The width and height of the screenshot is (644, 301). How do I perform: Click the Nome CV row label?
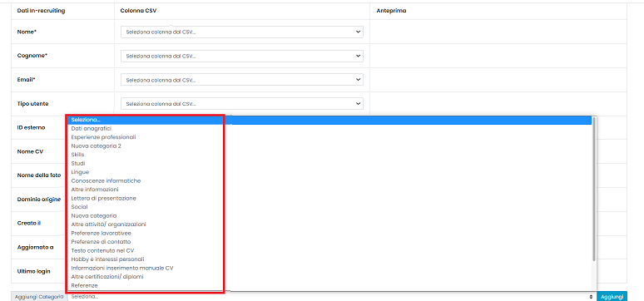click(x=31, y=151)
